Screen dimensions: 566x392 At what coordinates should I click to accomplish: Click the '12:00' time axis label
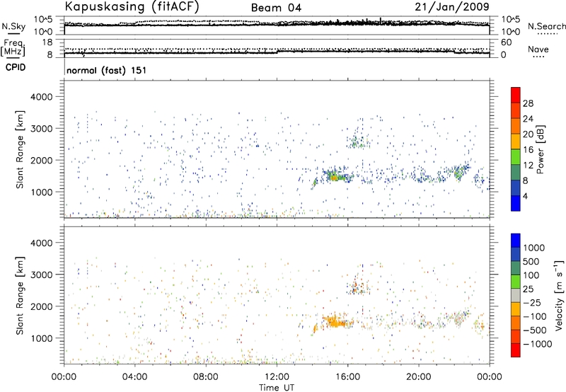[x=276, y=377]
